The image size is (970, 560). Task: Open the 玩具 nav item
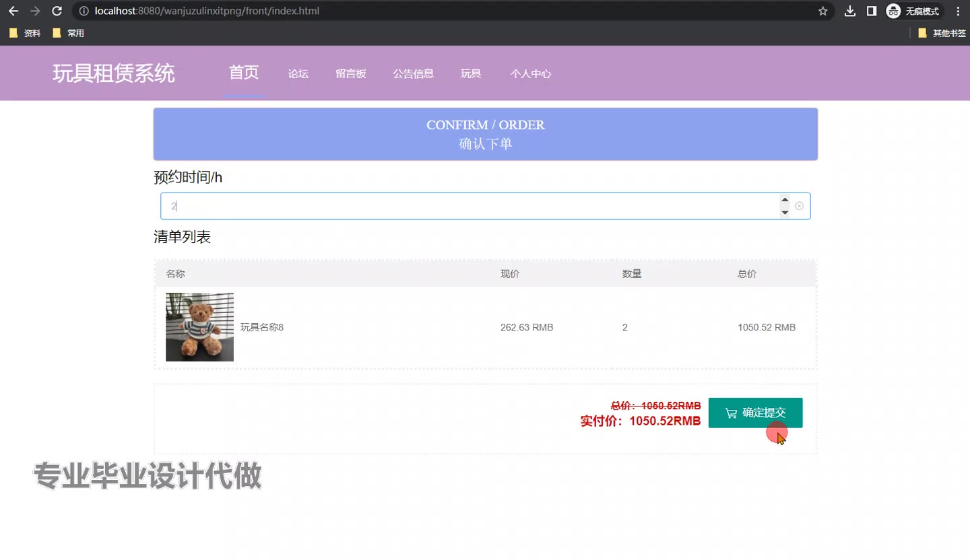471,74
